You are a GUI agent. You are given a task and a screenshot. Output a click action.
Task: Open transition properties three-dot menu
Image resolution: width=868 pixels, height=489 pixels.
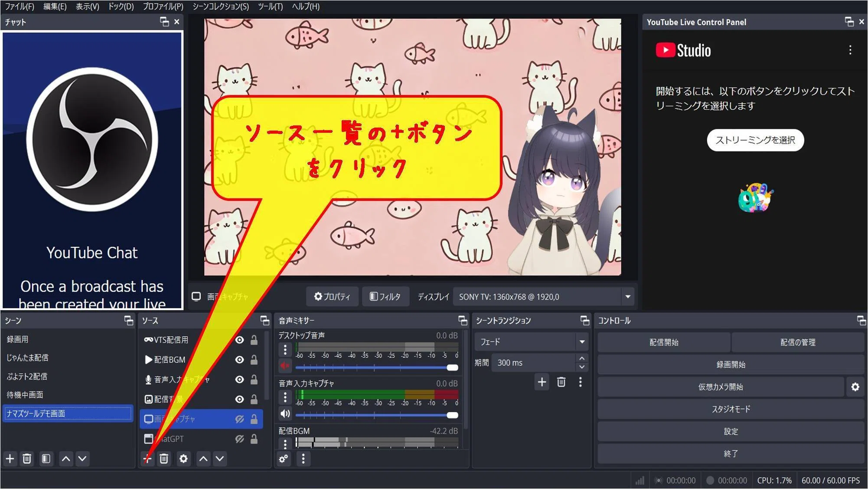pos(581,382)
